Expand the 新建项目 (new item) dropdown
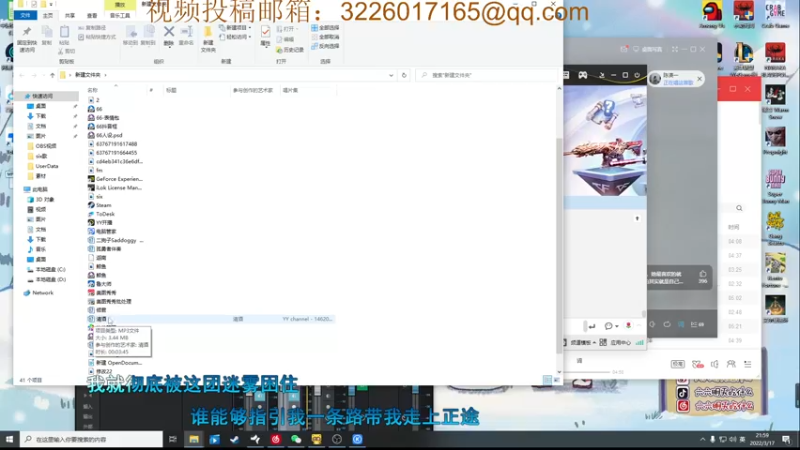 coord(249,28)
